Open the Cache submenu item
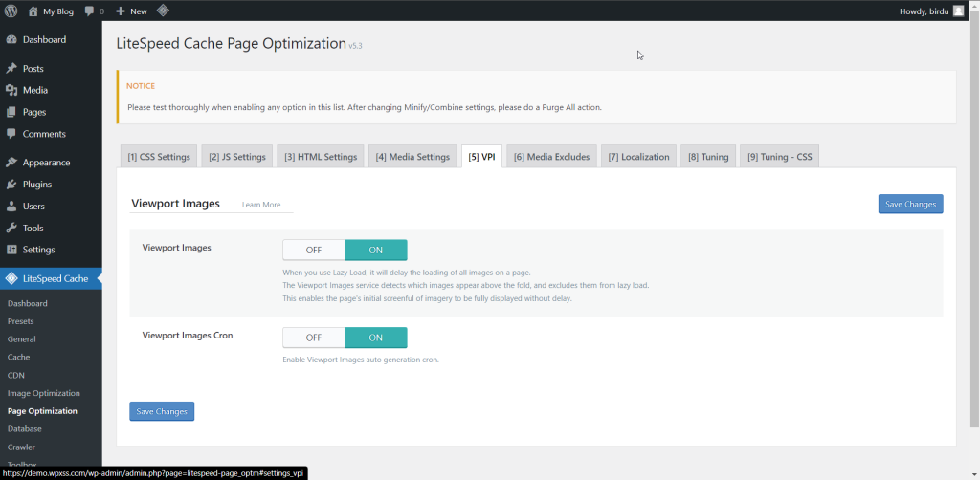This screenshot has height=480, width=980. click(19, 357)
